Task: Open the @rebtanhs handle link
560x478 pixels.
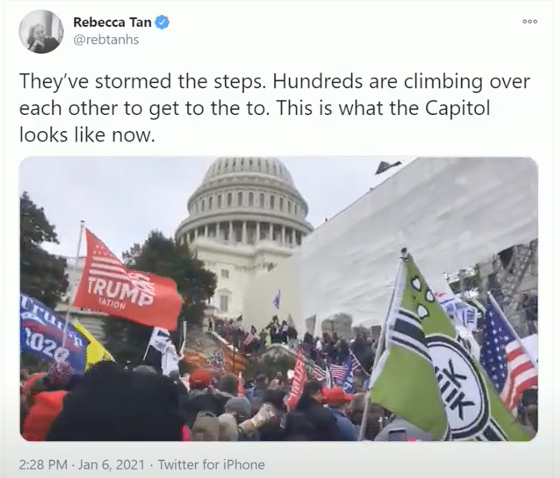Action: click(106, 39)
